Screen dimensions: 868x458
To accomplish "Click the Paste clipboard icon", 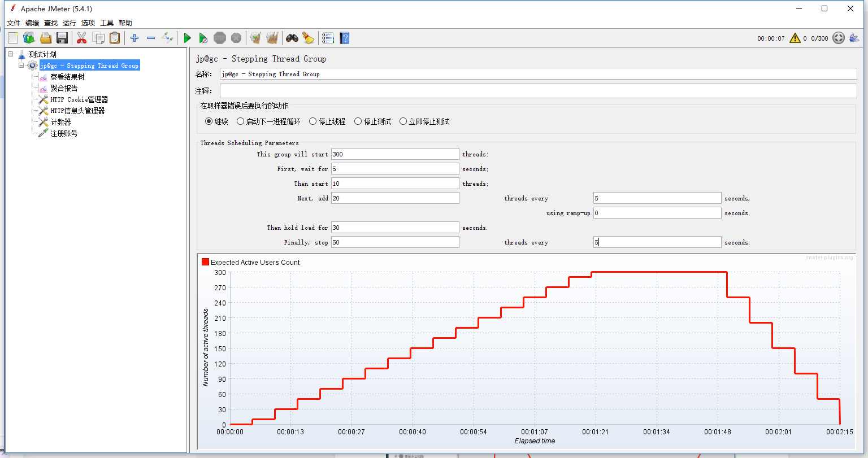I will click(x=115, y=38).
